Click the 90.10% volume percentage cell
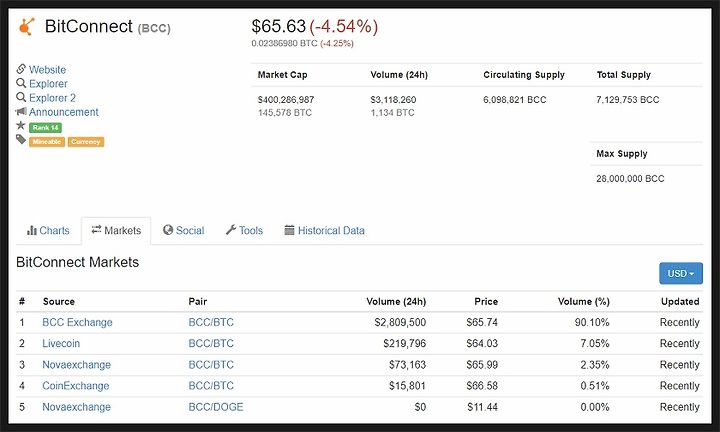The image size is (720, 432). tap(592, 322)
